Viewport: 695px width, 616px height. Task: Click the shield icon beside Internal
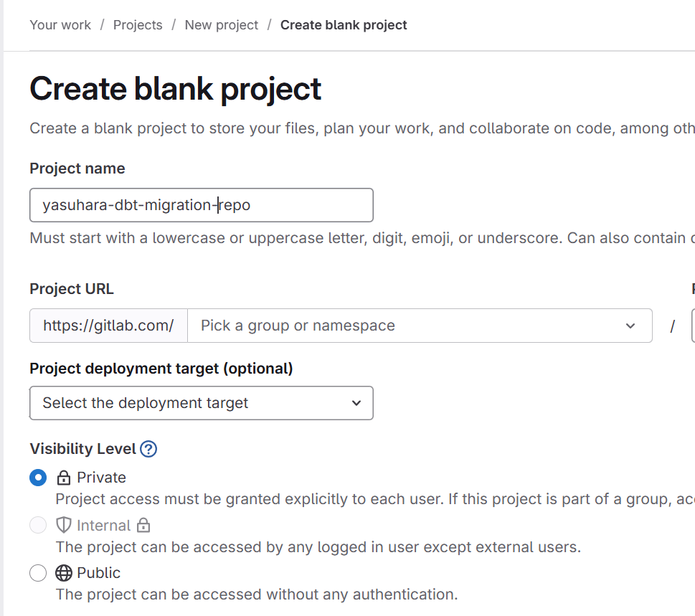point(64,526)
